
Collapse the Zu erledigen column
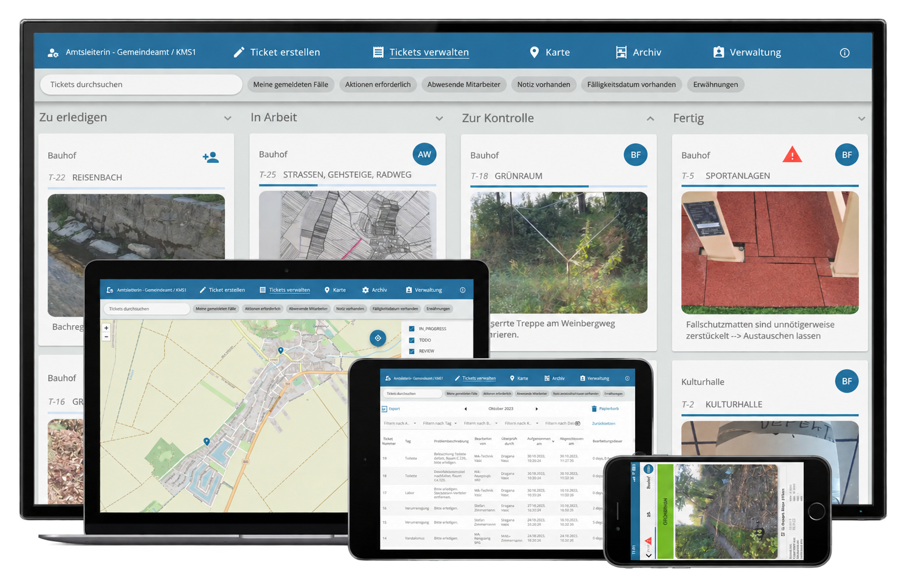[227, 118]
